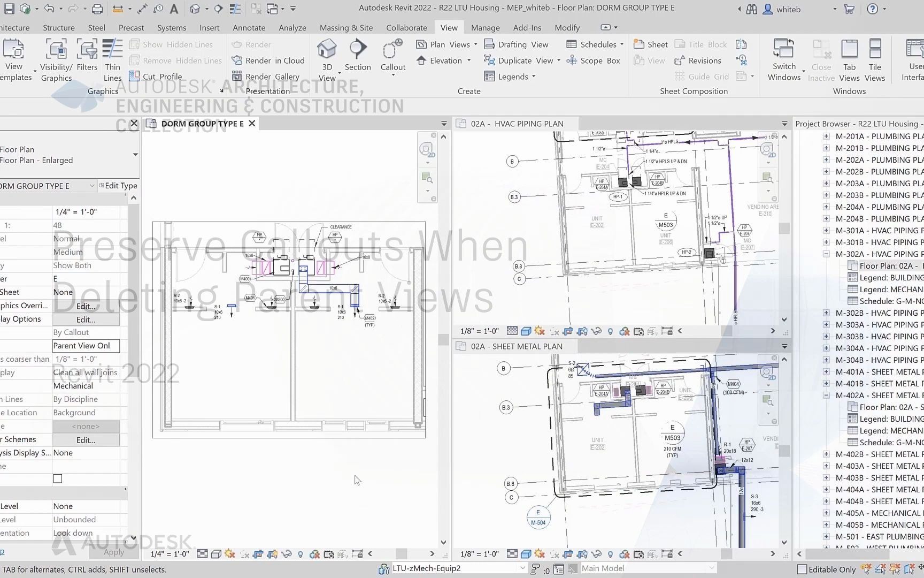Toggle crop view in DORM GROUP TYPE E view bar
Image resolution: width=924 pixels, height=578 pixels.
click(x=258, y=554)
